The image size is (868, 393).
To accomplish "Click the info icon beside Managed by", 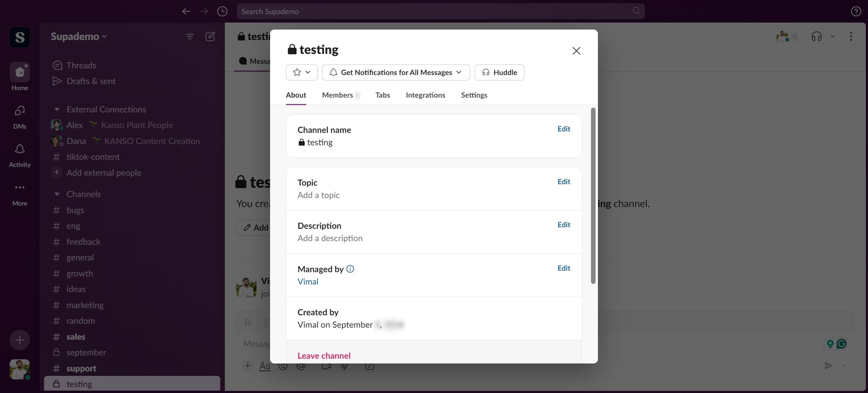I will click(x=350, y=269).
